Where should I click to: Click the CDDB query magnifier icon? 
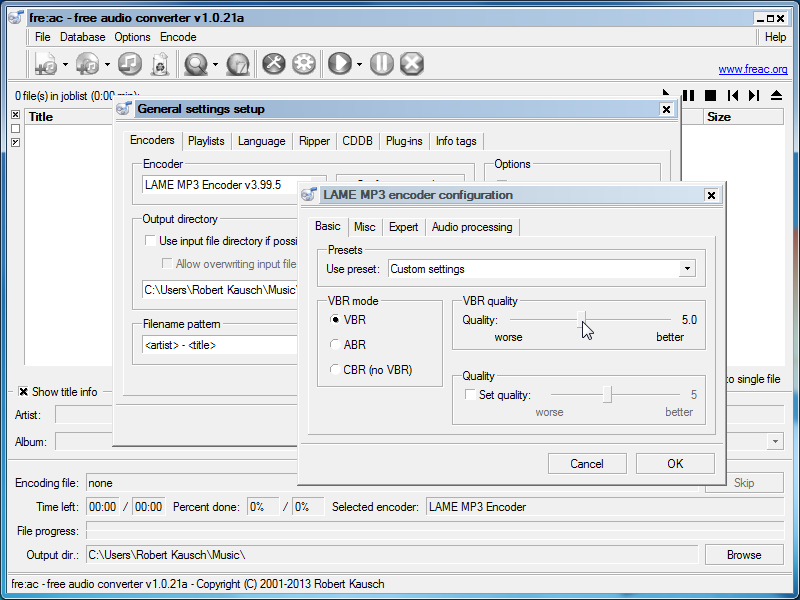click(x=196, y=64)
